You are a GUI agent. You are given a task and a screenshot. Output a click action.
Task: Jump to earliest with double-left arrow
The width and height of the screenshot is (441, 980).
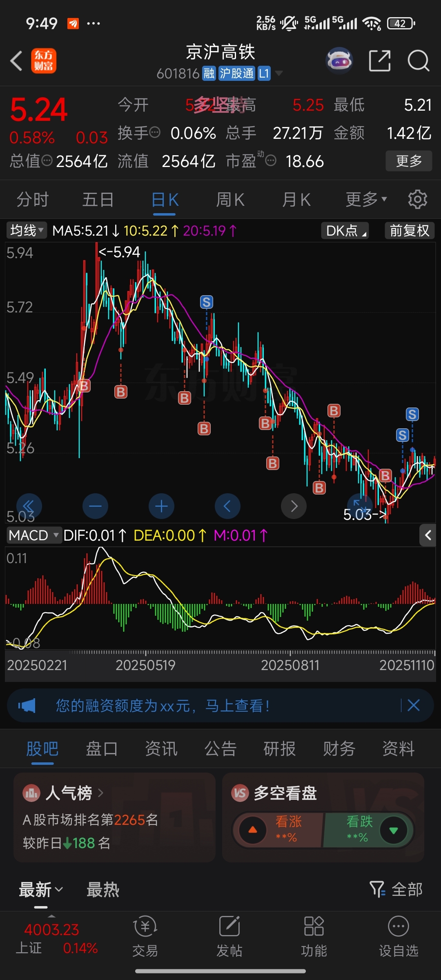(29, 506)
